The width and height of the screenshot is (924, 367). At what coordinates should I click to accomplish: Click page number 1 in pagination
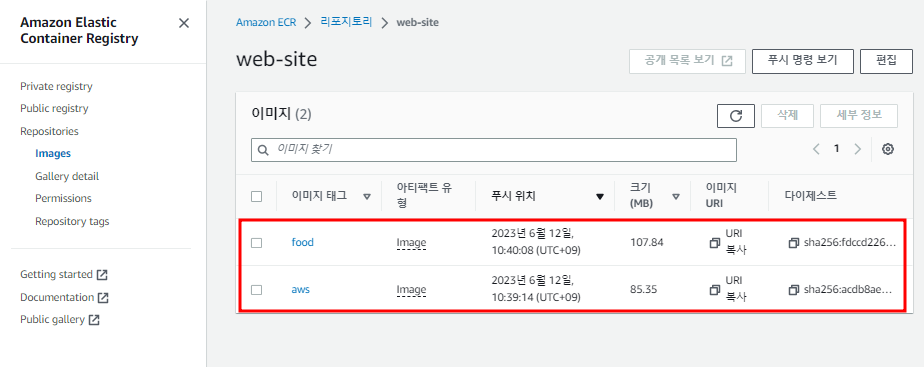[836, 149]
